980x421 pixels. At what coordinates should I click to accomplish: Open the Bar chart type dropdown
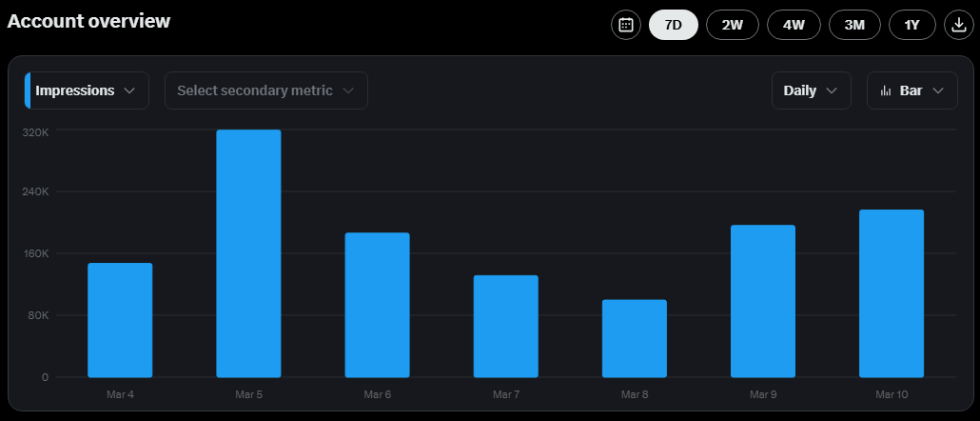[x=912, y=90]
